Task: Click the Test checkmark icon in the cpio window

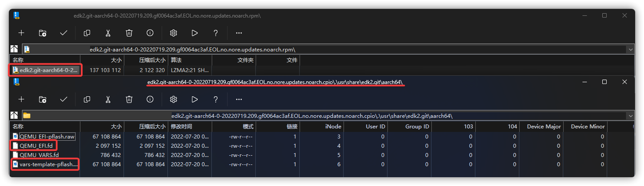Action: point(64,99)
